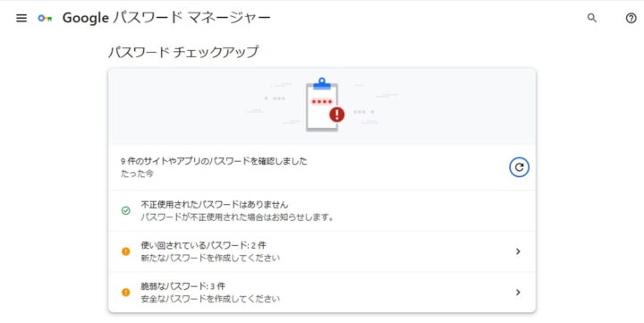Click パスワードが不正使用された場合はお知らせします text
The width and height of the screenshot is (644, 323).
[x=237, y=217]
